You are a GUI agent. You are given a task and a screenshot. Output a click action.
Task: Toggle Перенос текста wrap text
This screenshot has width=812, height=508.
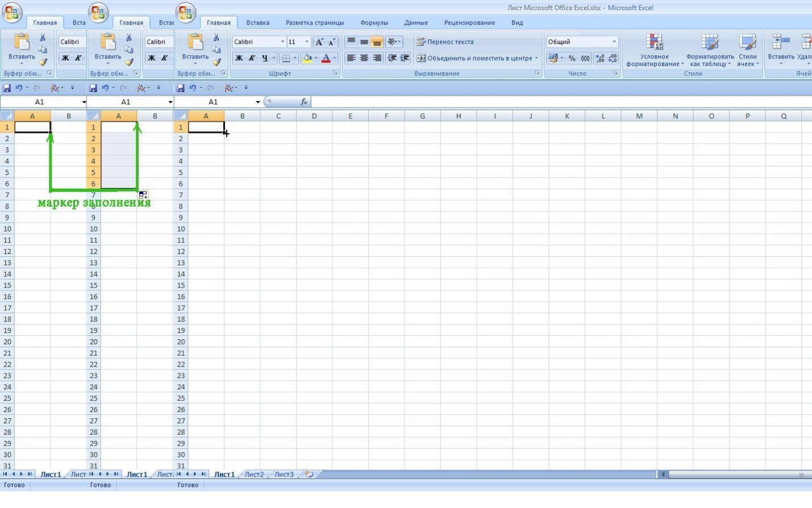[x=445, y=41]
